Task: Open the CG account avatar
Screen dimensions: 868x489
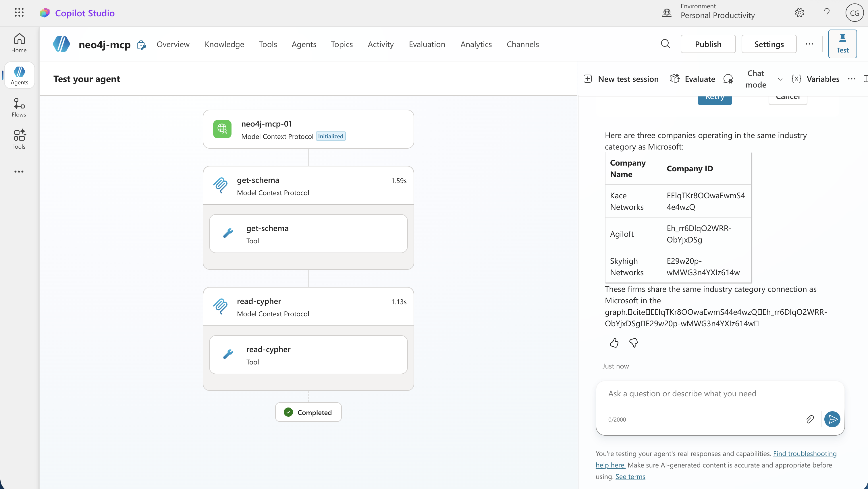Action: [854, 13]
